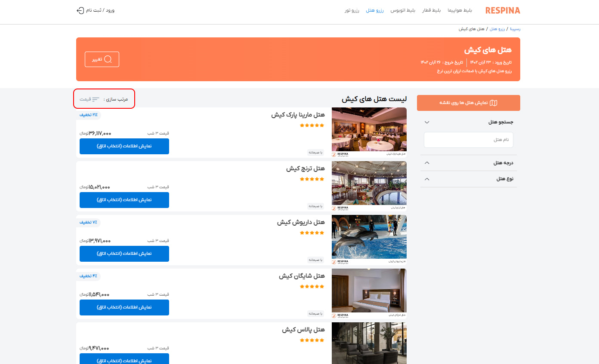The height and width of the screenshot is (364, 599).
Task: Collapse the «جستجو هتل» section chevron
Action: pyautogui.click(x=426, y=122)
